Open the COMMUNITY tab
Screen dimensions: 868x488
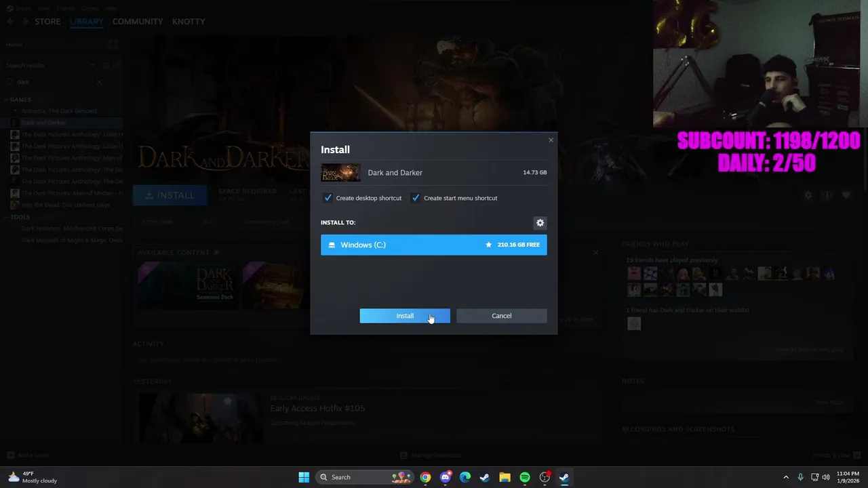pyautogui.click(x=138, y=22)
